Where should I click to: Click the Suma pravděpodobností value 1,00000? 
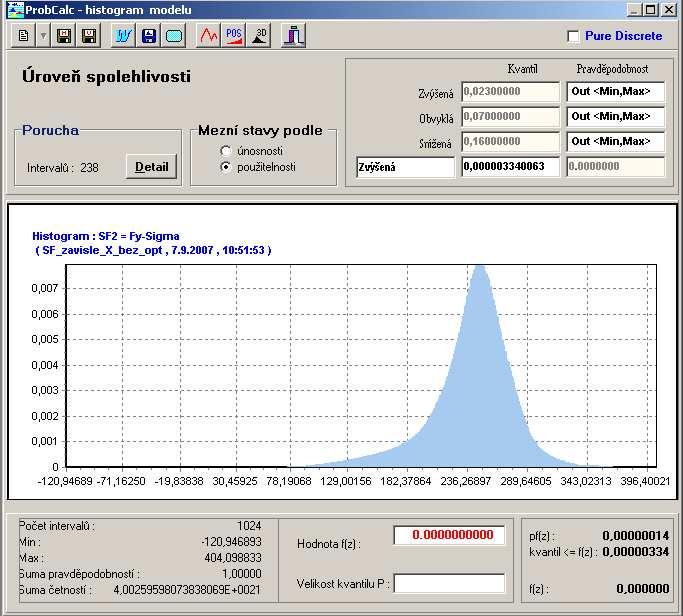[x=242, y=574]
